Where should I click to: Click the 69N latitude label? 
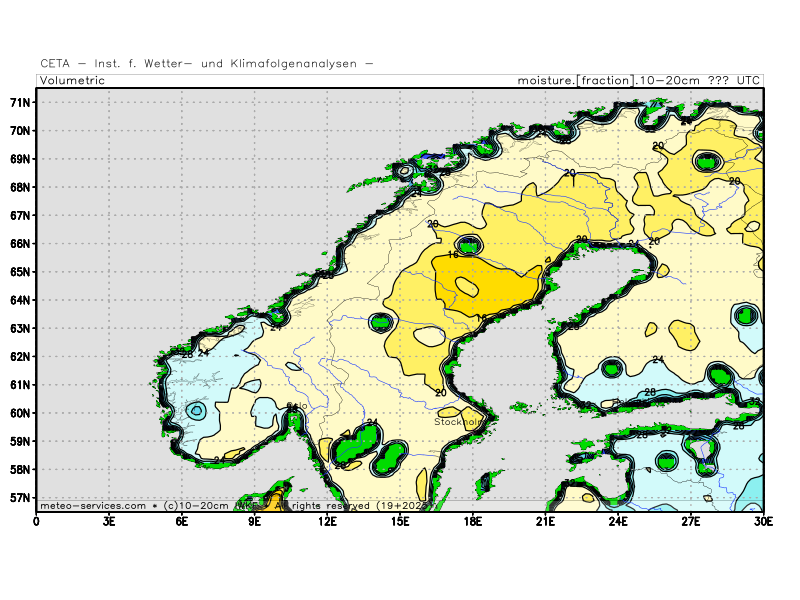click(x=20, y=159)
